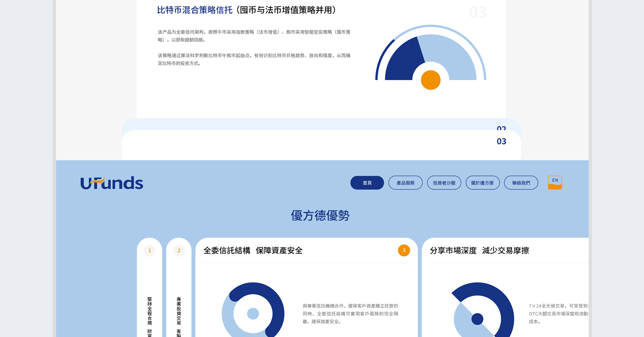
Task: Select the 全委信託結構 保障資產安全 card title
Action: 253,251
